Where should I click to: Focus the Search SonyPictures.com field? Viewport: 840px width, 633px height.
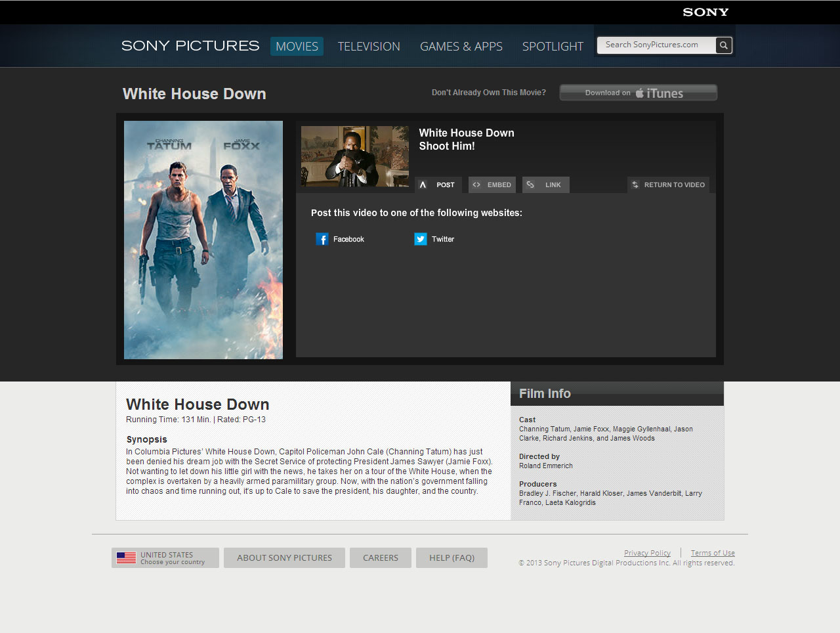[656, 45]
